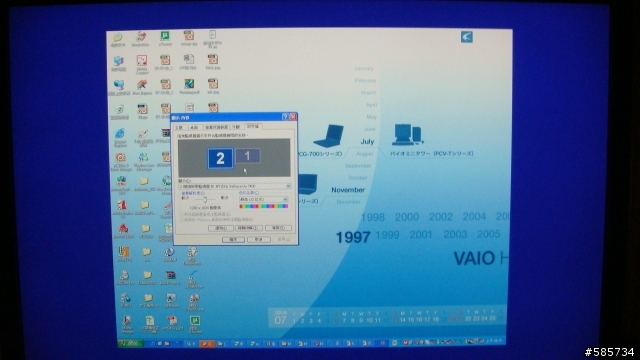
Task: Check the primary monitor device checkbox
Action: click(x=182, y=214)
